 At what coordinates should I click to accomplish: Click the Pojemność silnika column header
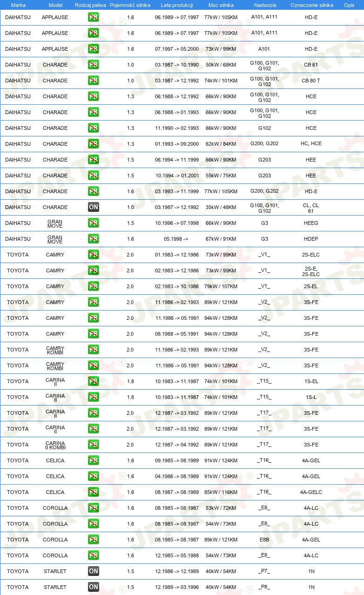tap(130, 5)
